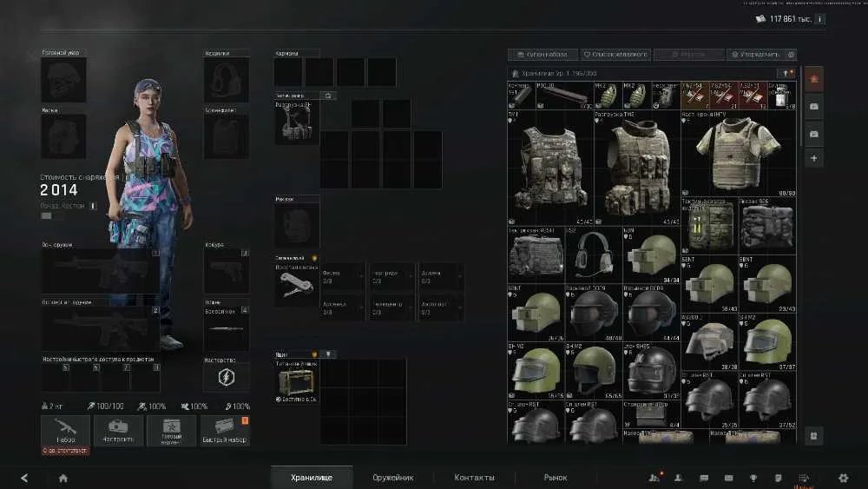Screen dimensions: 868x489
Task: Click the Набор loadout button
Action: tap(65, 430)
